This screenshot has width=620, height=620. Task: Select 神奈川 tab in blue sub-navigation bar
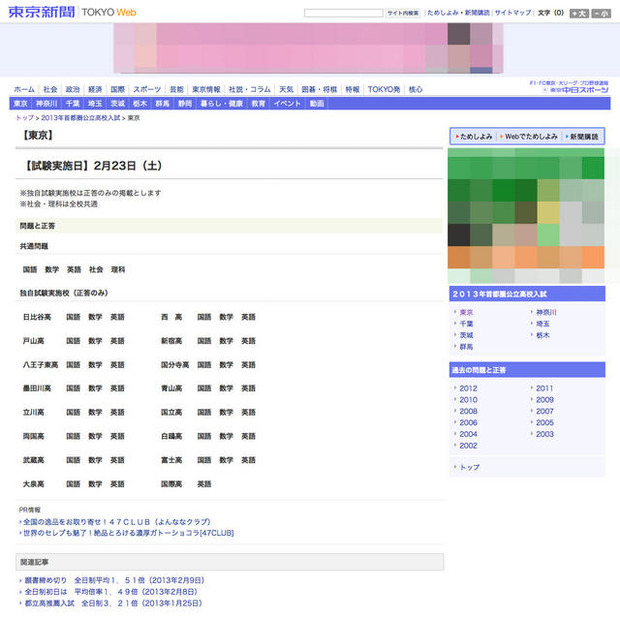click(x=47, y=104)
